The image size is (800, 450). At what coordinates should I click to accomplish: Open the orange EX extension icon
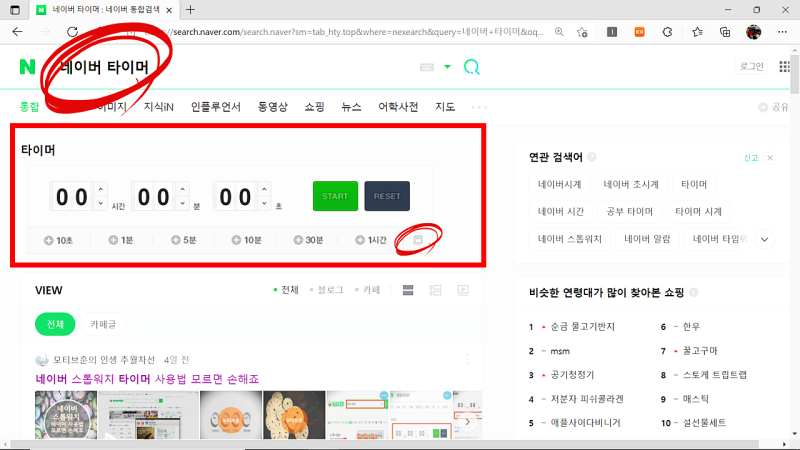tap(639, 32)
